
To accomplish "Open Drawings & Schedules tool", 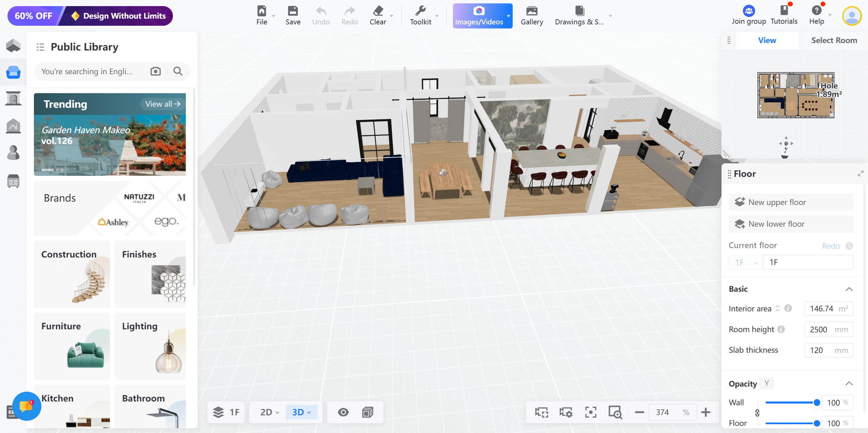I will coord(579,16).
